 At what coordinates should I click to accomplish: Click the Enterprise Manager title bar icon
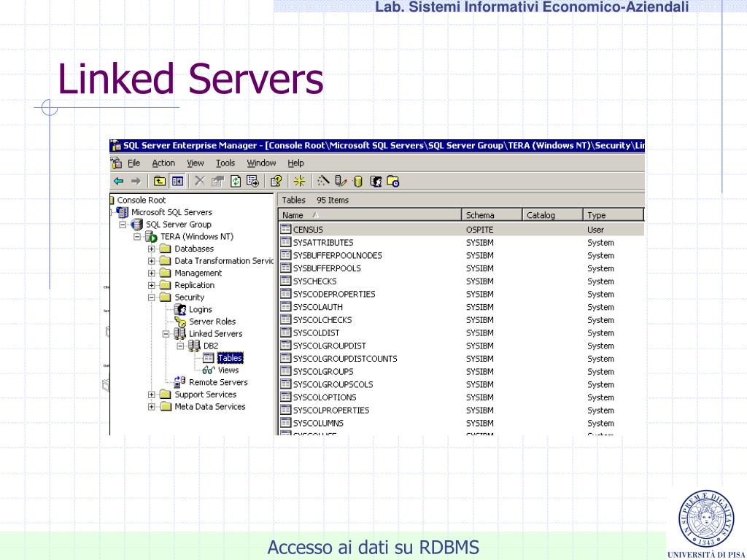click(x=116, y=146)
